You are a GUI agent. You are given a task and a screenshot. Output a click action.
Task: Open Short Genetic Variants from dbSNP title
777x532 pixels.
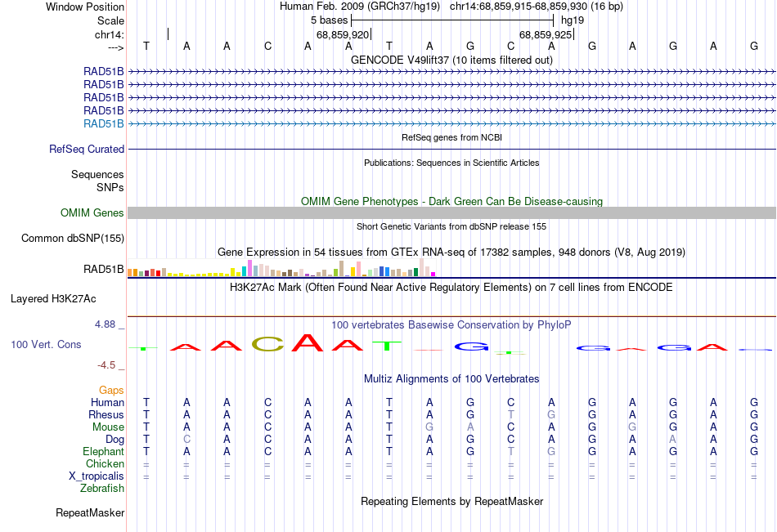451,226
